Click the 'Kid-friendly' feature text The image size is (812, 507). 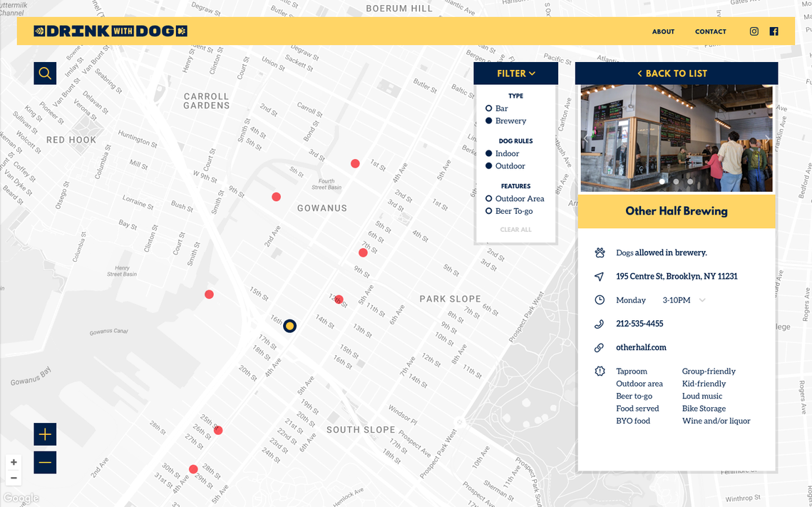704,384
